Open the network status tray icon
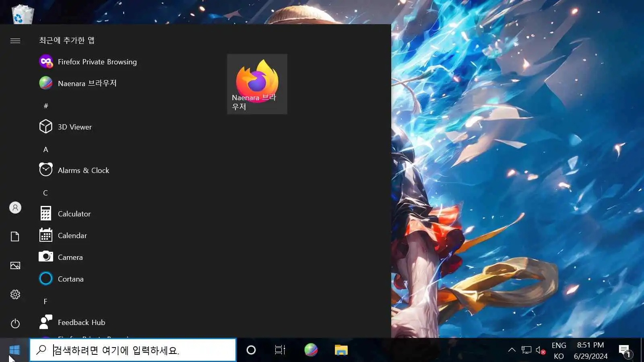644x362 pixels. (x=526, y=350)
